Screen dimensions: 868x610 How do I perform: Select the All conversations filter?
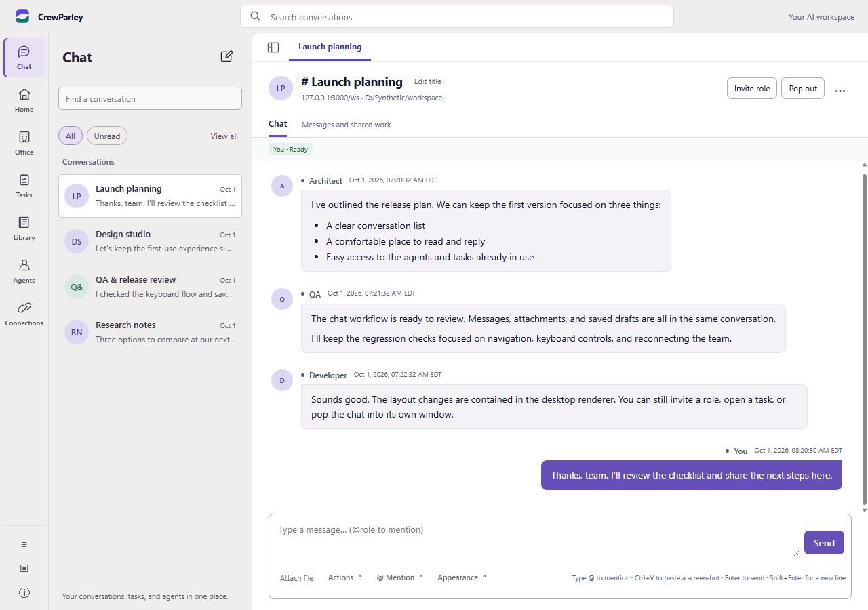click(x=71, y=136)
